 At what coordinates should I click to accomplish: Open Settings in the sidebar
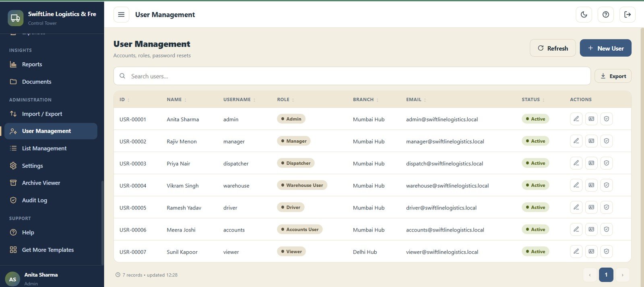[51, 166]
